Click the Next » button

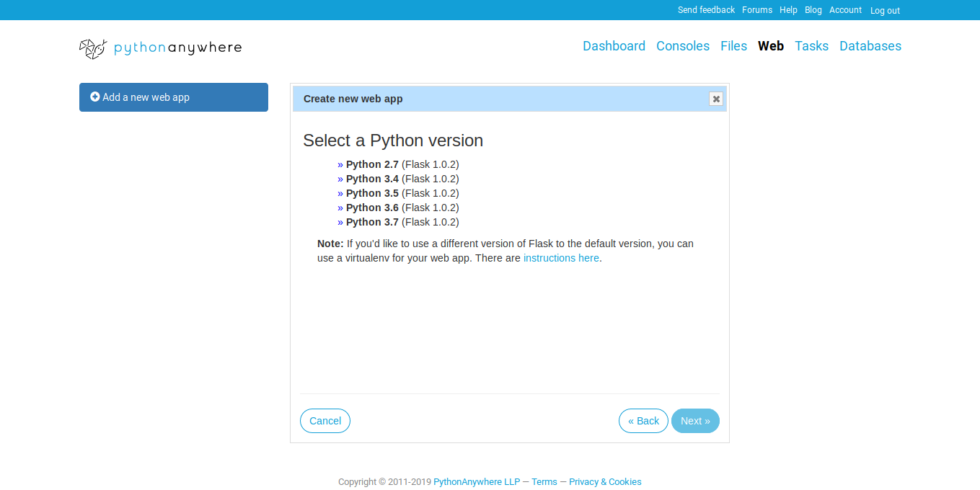click(x=695, y=421)
